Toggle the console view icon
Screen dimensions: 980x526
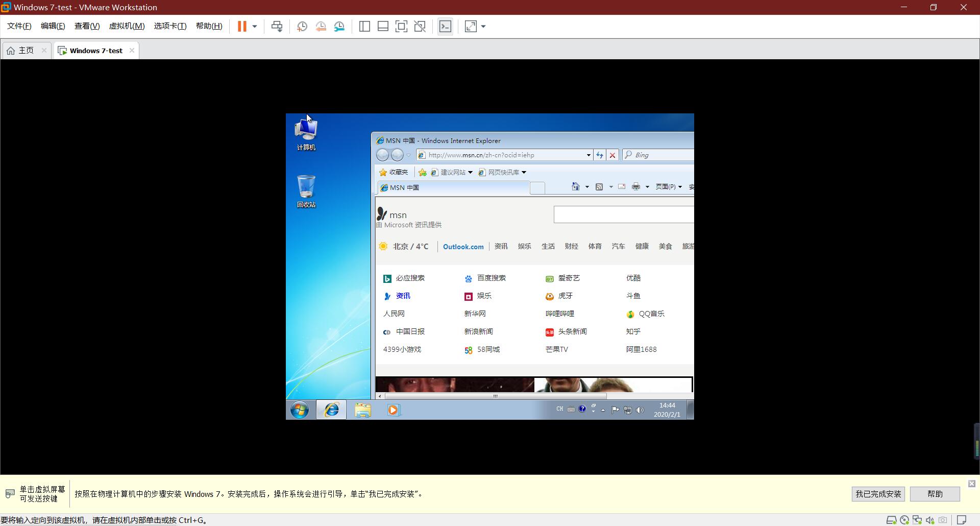pyautogui.click(x=445, y=26)
